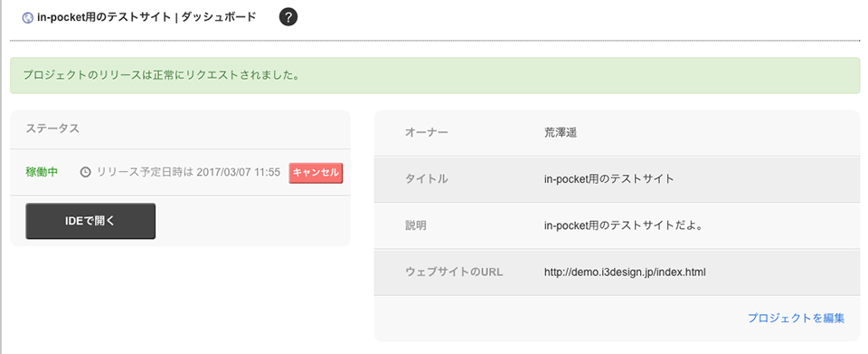Click the globe icon beside project title
The width and height of the screenshot is (868, 354).
coord(27,18)
